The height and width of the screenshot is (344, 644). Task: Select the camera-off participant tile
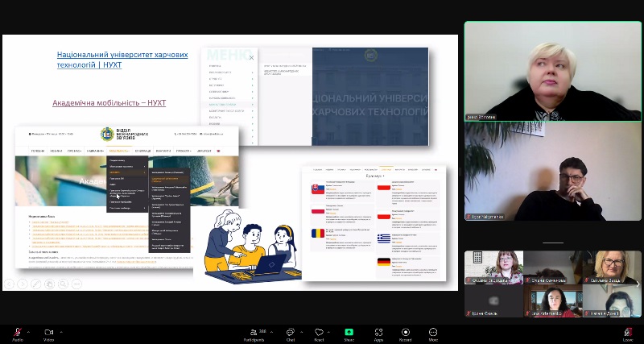(493, 300)
